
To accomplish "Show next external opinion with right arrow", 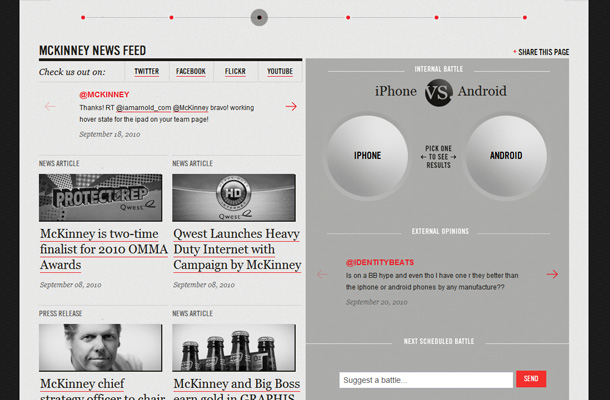I will tap(552, 274).
